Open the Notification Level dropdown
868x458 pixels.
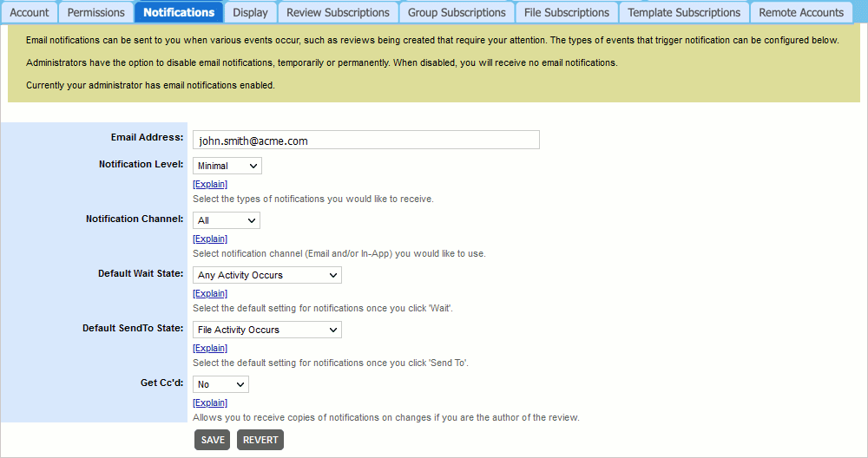coord(227,166)
